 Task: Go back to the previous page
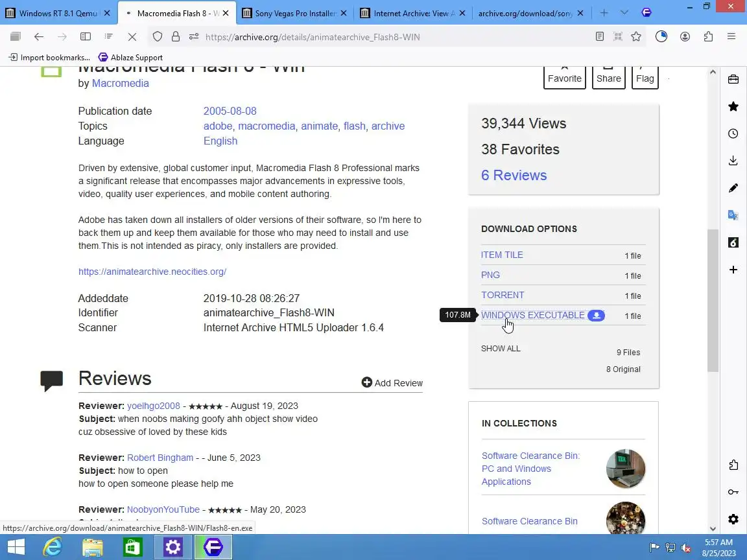[39, 37]
